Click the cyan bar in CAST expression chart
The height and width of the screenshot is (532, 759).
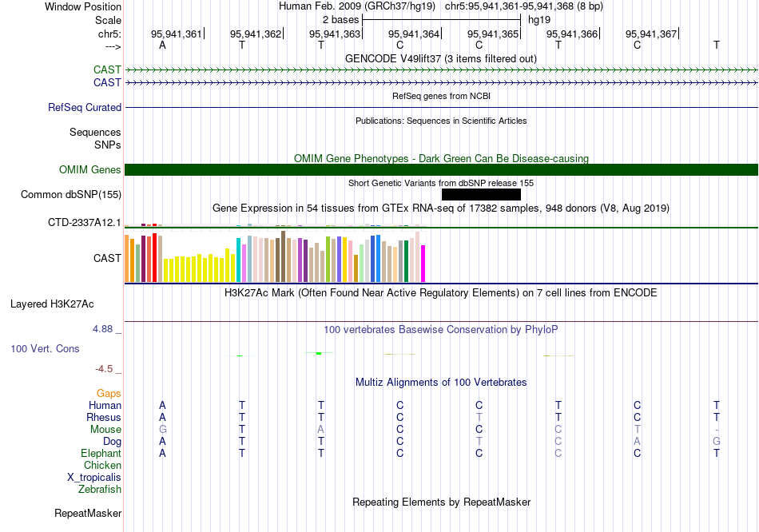239,260
